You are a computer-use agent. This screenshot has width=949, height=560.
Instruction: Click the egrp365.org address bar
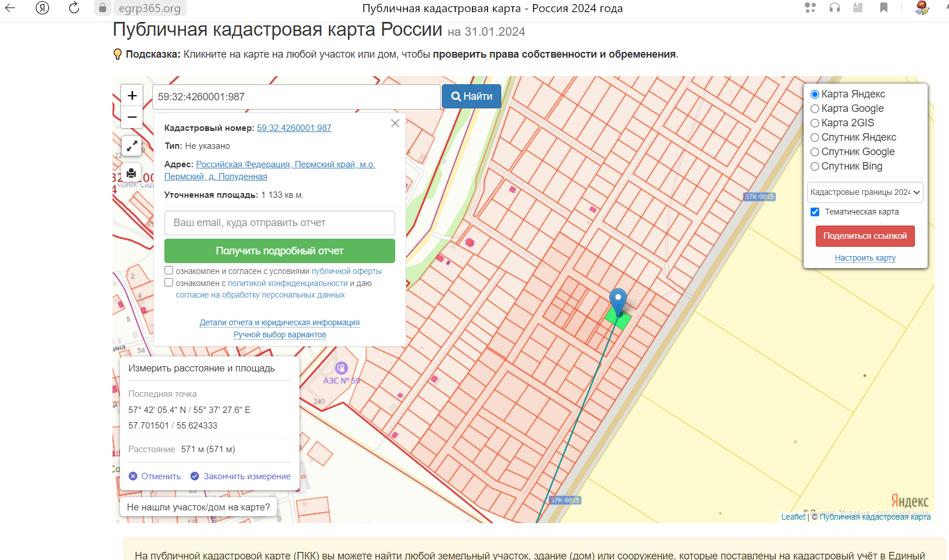coord(149,8)
